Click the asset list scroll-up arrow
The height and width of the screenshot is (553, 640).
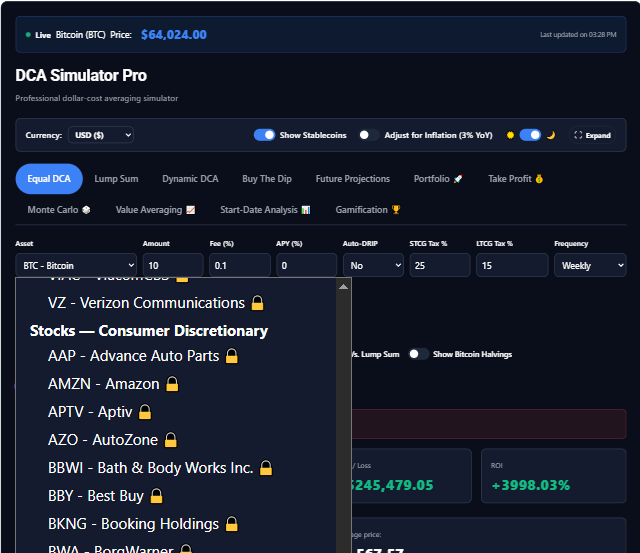(343, 287)
